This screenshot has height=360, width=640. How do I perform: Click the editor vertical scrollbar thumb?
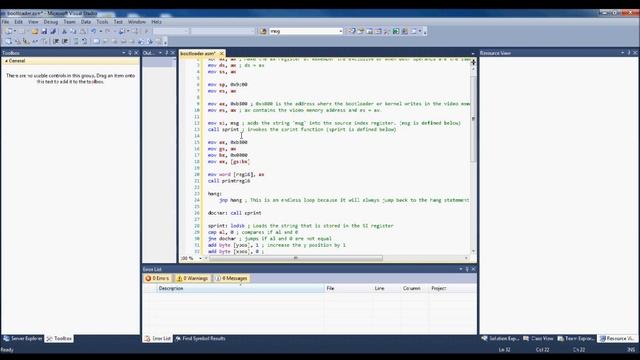(x=473, y=118)
